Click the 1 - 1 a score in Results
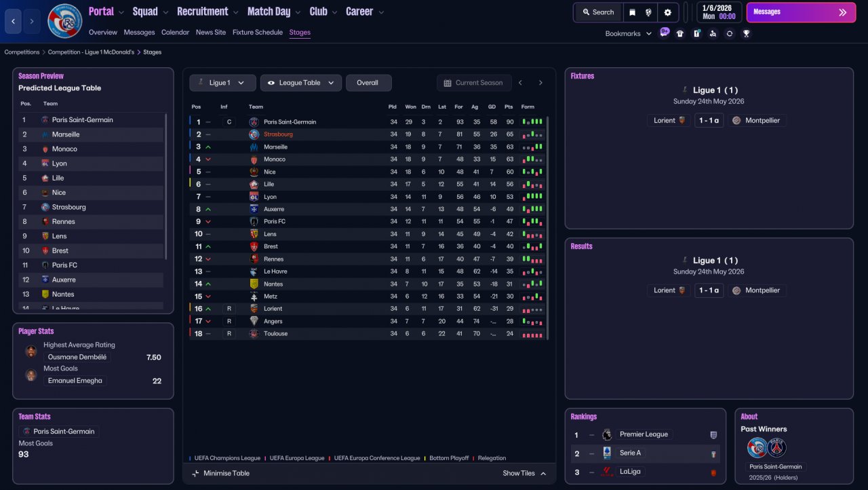868x490 pixels. [x=709, y=290]
